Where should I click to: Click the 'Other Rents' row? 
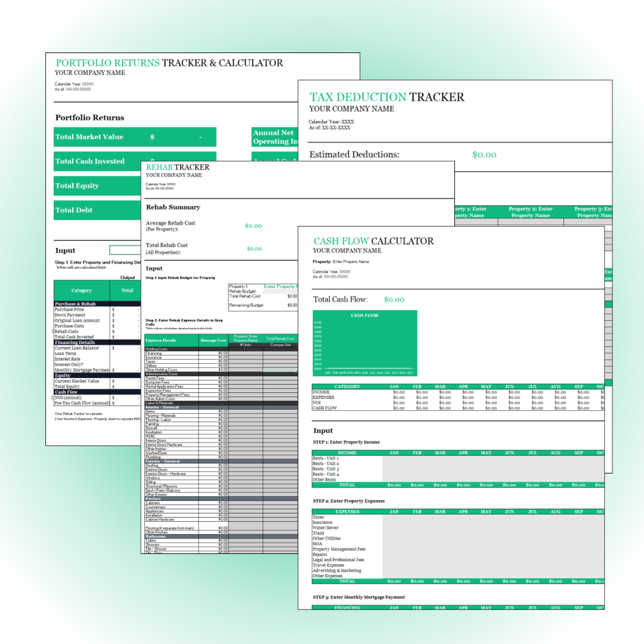pyautogui.click(x=458, y=479)
